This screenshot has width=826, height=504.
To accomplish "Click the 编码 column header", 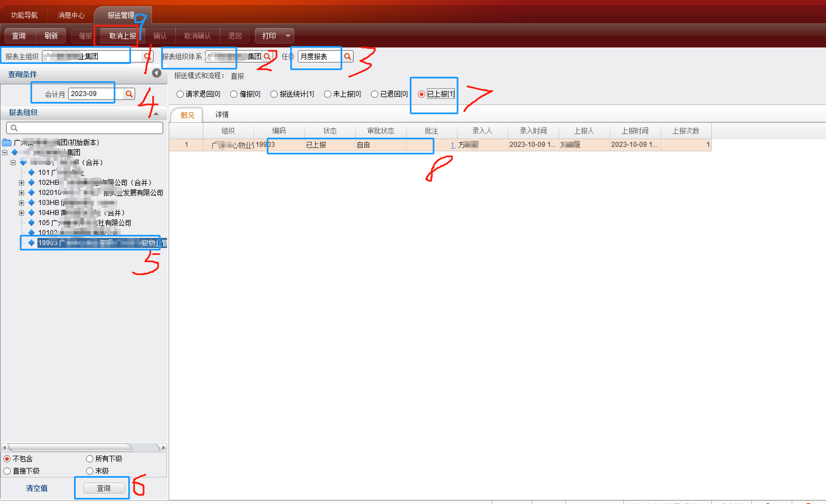I will pos(279,131).
